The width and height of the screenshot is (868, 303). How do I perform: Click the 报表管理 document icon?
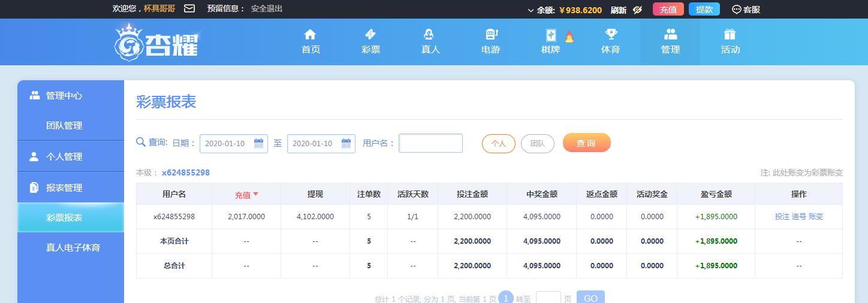pyautogui.click(x=34, y=187)
